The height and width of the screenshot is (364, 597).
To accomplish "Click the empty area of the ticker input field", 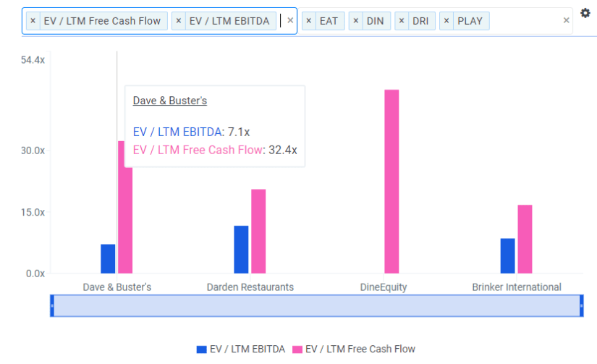I will [525, 21].
